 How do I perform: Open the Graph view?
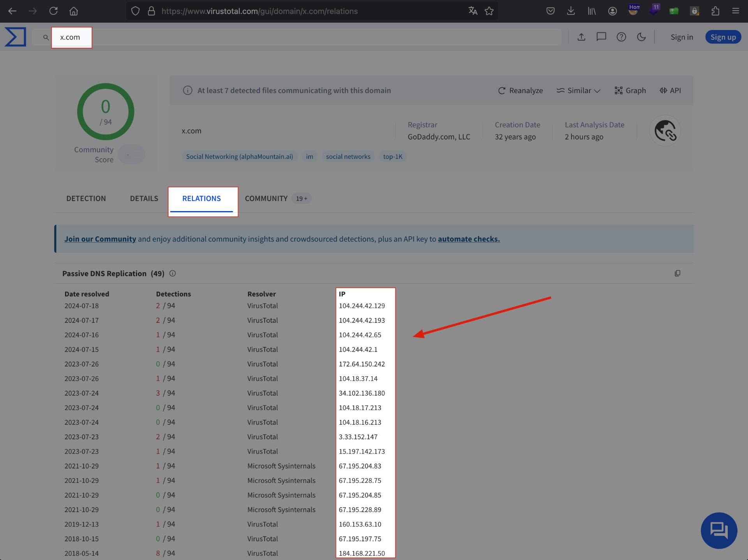coord(630,90)
